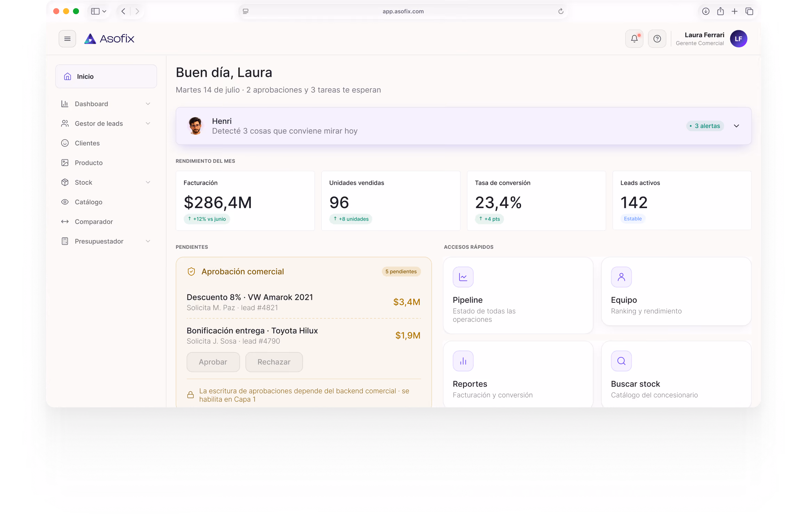This screenshot has width=807, height=532.
Task: Open the Descuento 8% VW Amarok 2021 request
Action: point(304,302)
